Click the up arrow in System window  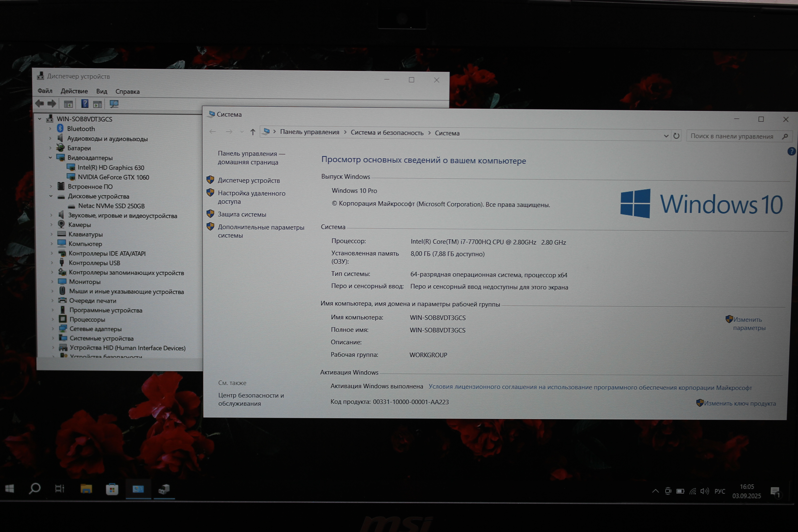(253, 132)
